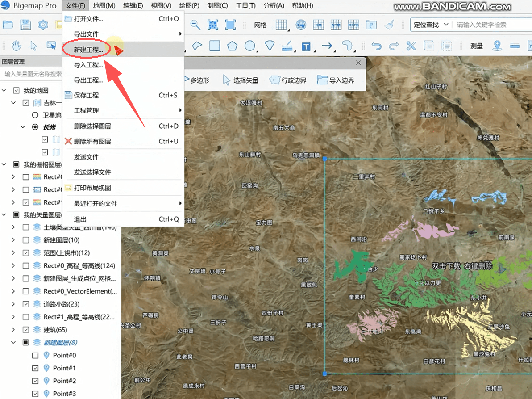Select the arrow line drawing tool
The width and height of the screenshot is (532, 399).
[x=327, y=46]
